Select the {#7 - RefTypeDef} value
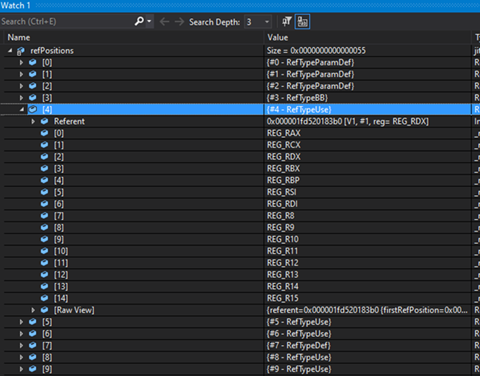This screenshot has height=376, width=480. tap(298, 346)
